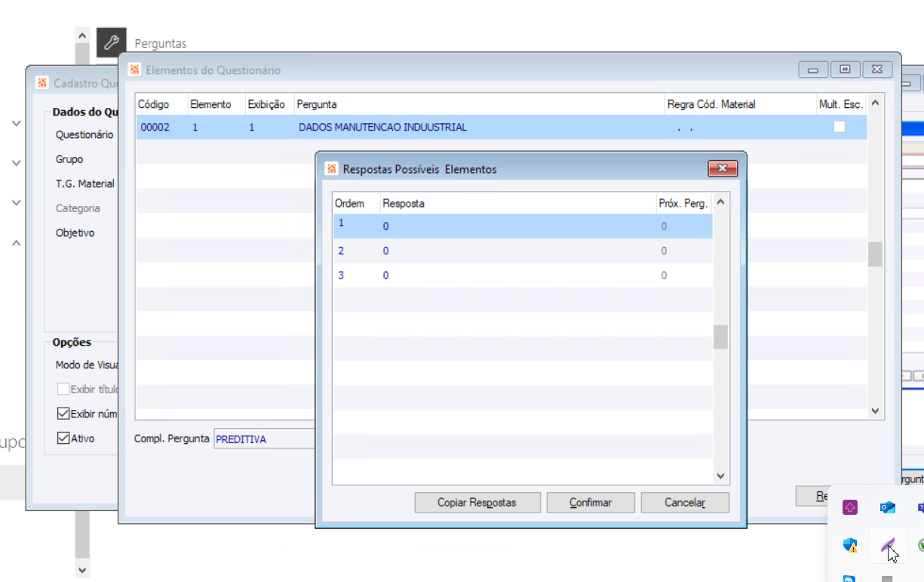This screenshot has height=582, width=924.
Task: Select the Ordem 3 answer row
Action: pyautogui.click(x=523, y=276)
